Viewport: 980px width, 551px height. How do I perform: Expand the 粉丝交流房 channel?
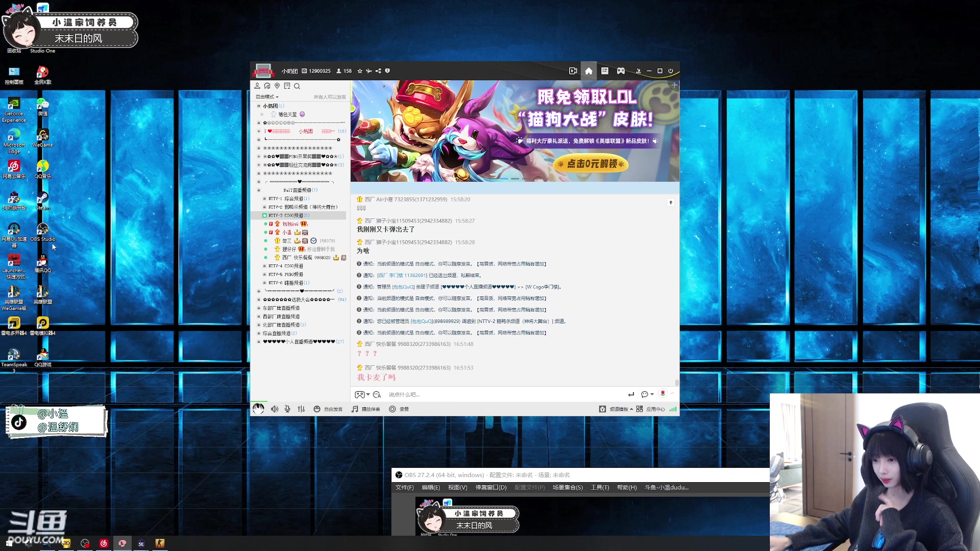pos(259,165)
